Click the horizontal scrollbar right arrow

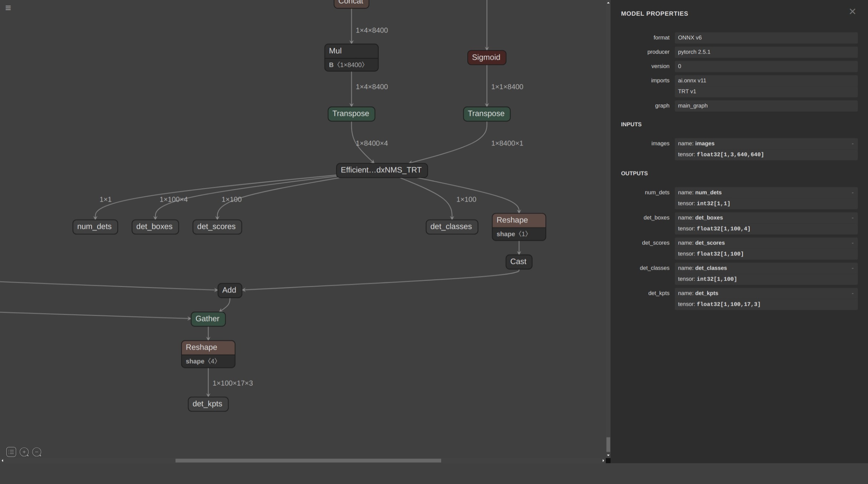[603, 461]
